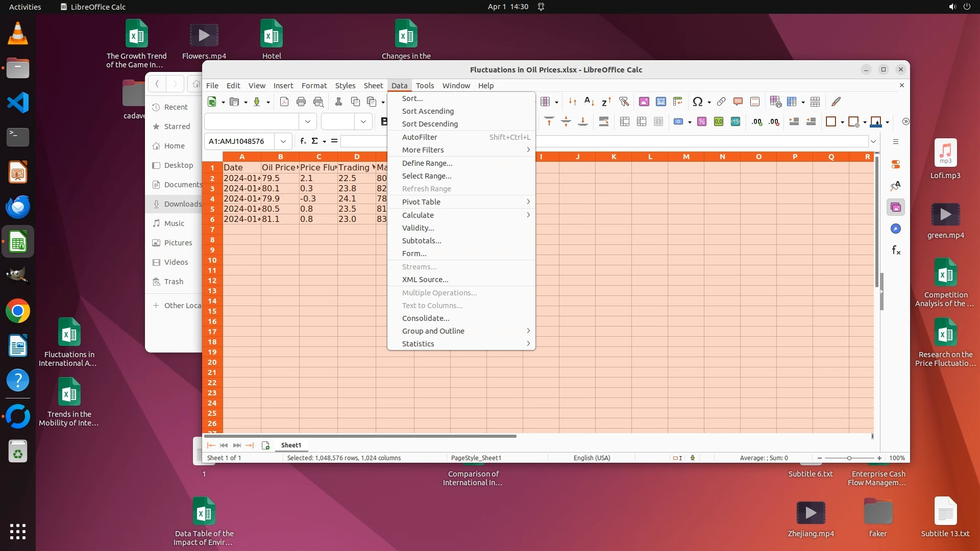
Task: Open the font name dropdown arrow
Action: pyautogui.click(x=308, y=121)
